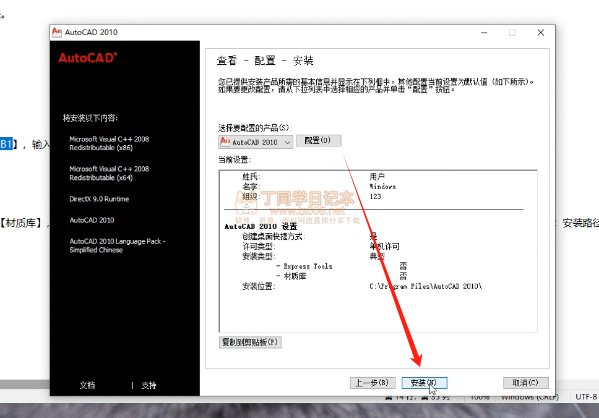Screen dimensions: 599x418
Task: Click Windows (CRLF) in background editor status bar
Action: click(x=529, y=397)
